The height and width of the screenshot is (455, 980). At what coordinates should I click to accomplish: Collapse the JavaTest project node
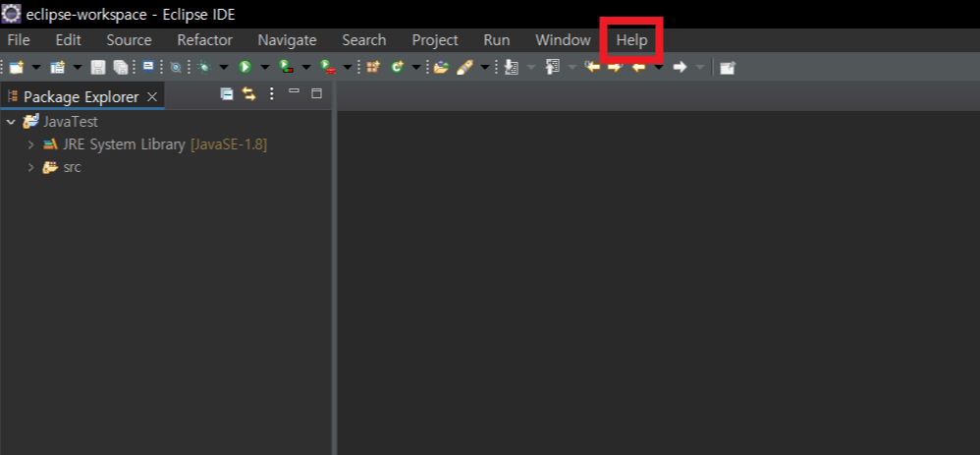coord(11,122)
